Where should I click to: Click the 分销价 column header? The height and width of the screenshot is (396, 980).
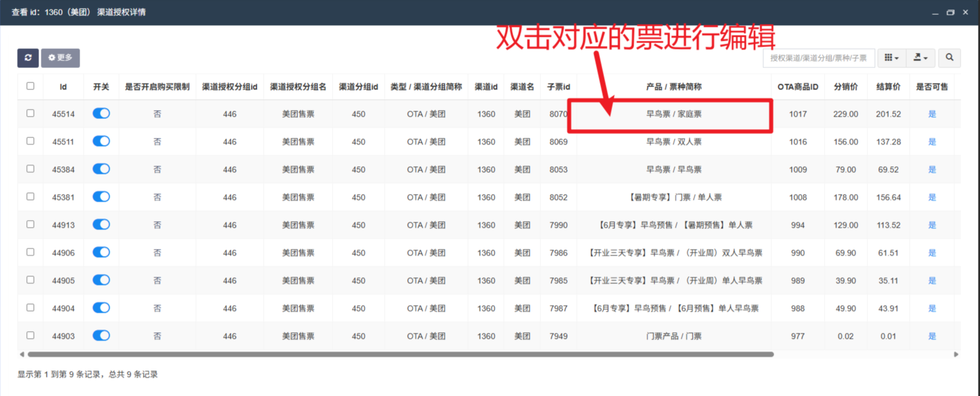[x=846, y=87]
